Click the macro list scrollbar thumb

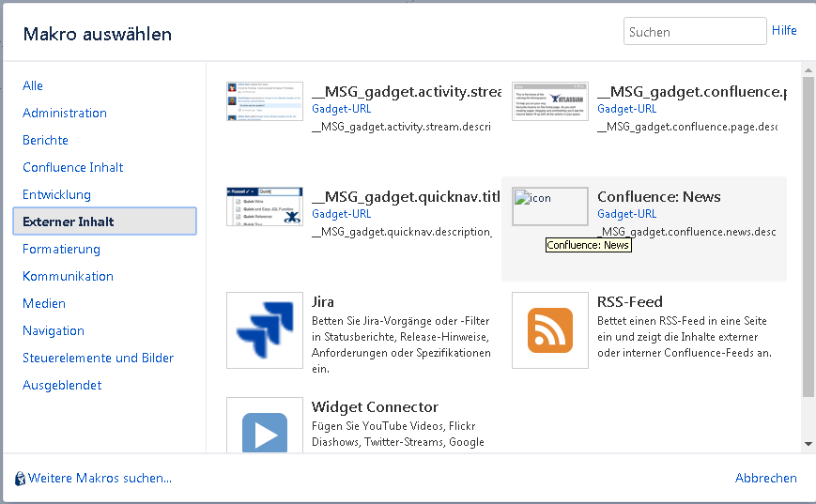[808, 237]
